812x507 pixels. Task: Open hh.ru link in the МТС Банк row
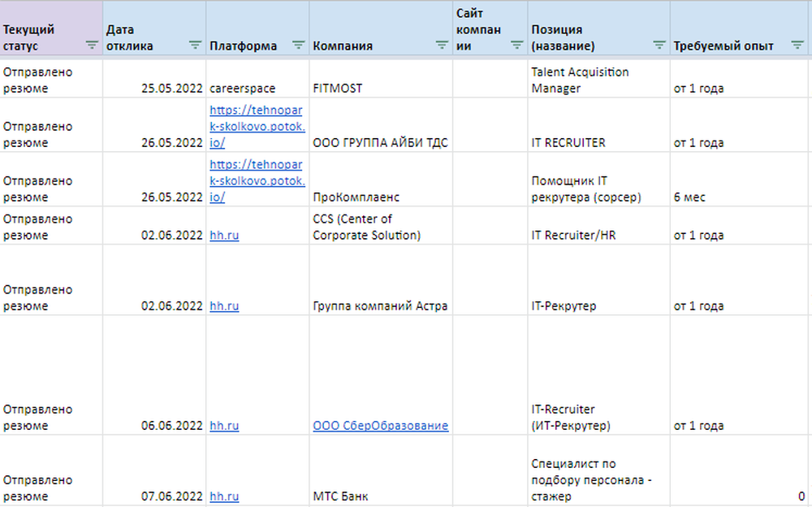coord(224,496)
